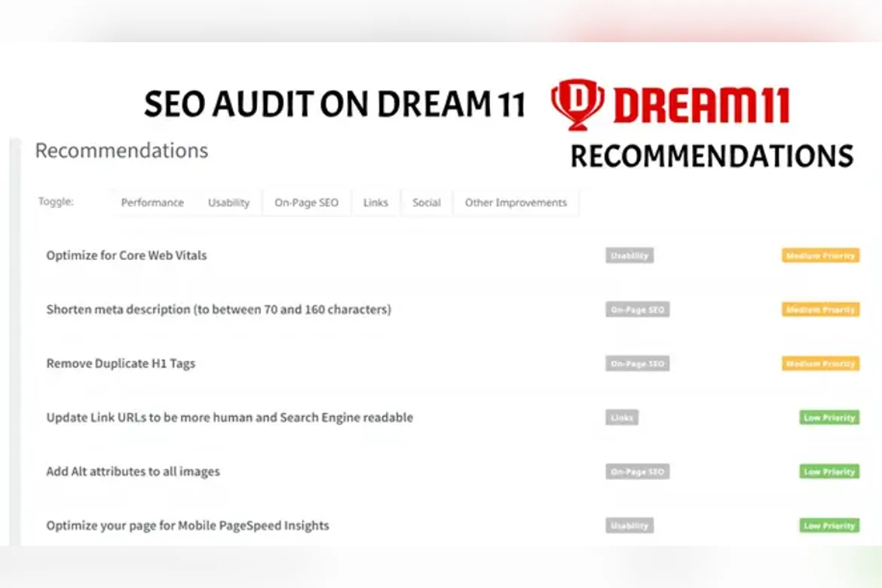Click Low Priority badge for Update Link URLs
This screenshot has width=882, height=588.
point(830,418)
